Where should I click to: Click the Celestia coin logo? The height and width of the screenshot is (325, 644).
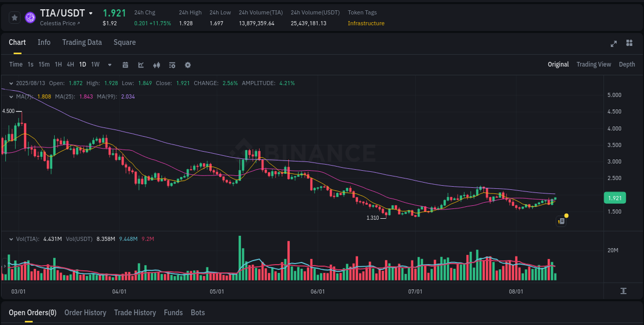point(30,17)
